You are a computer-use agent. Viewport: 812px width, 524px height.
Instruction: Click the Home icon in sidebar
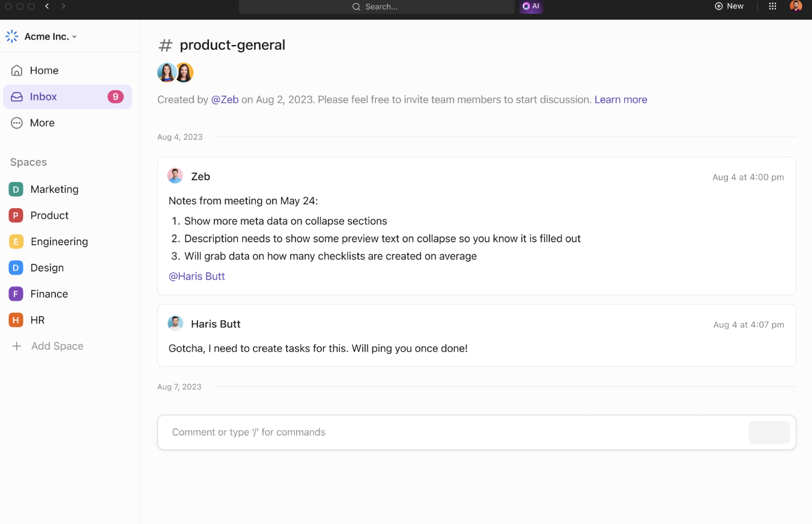tap(17, 70)
